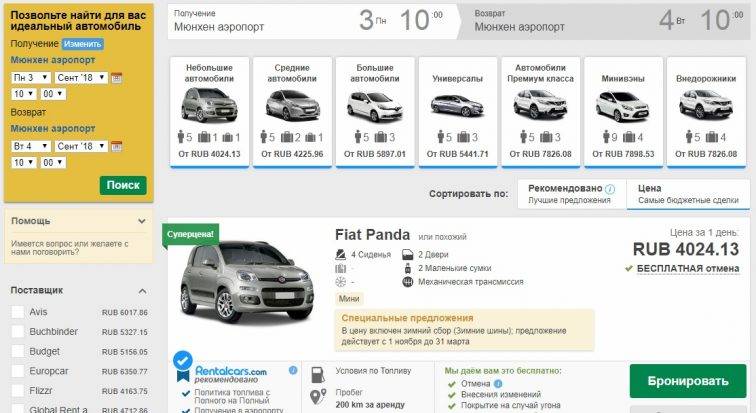
Task: Open the pickup date calendar icon
Action: coord(116,78)
